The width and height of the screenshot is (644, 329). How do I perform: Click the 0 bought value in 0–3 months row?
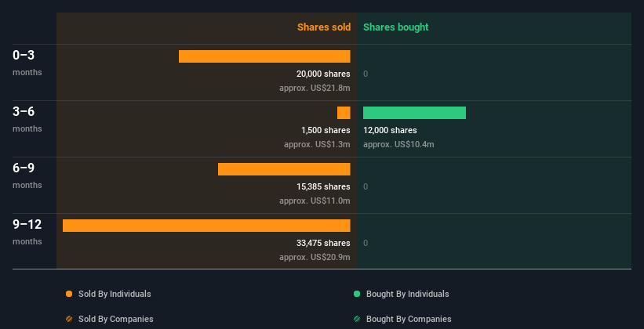click(366, 74)
